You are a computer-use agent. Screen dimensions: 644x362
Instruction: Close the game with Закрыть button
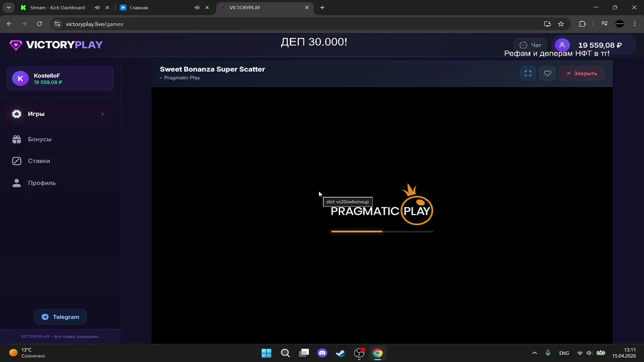(x=582, y=73)
